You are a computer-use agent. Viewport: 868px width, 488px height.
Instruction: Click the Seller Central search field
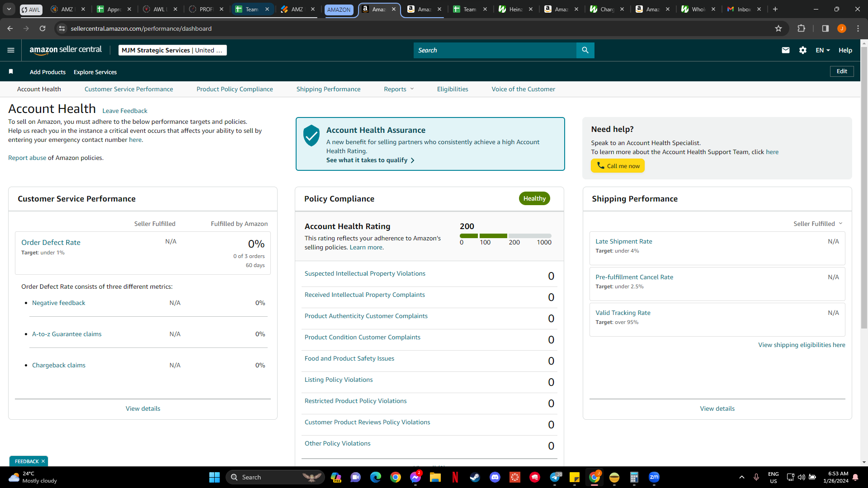(x=495, y=50)
